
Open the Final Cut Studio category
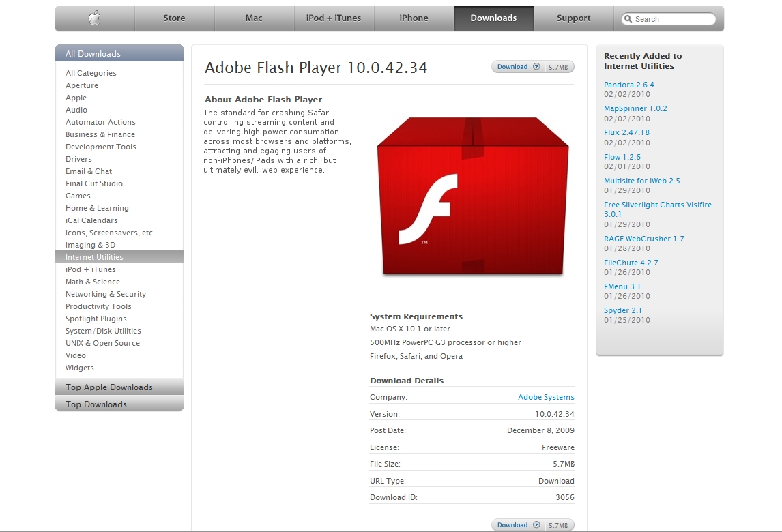click(93, 183)
